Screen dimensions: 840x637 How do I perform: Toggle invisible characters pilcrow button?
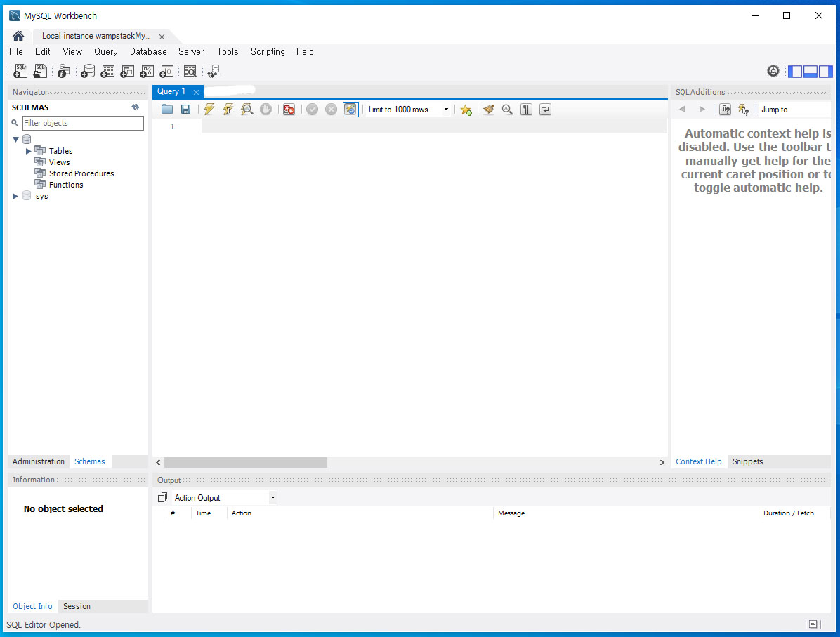pyautogui.click(x=527, y=110)
